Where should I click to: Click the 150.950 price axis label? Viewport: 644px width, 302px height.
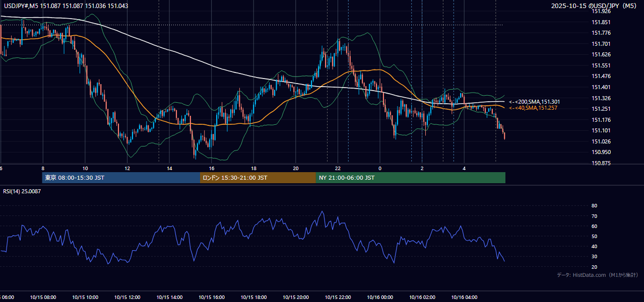(x=601, y=152)
